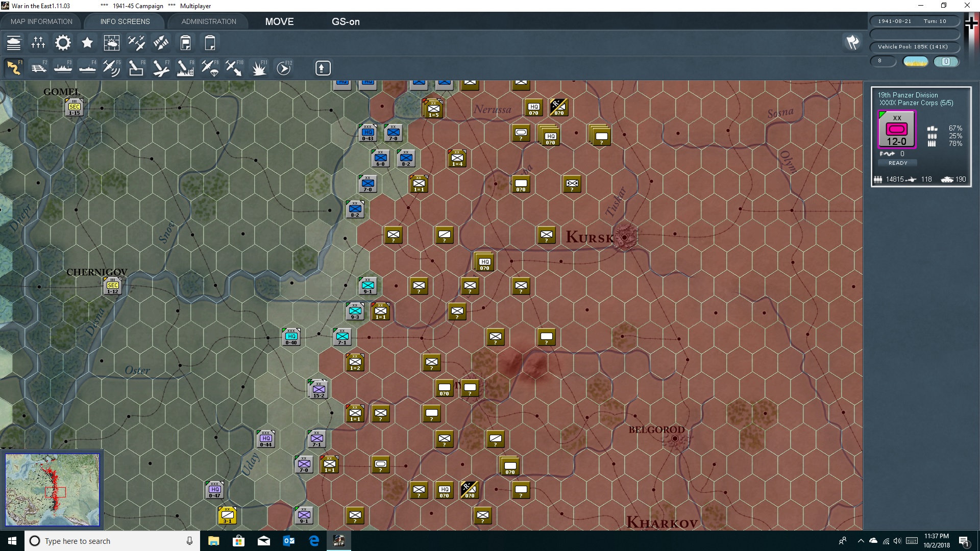The image size is (980, 551).
Task: Click the taskbar search box
Action: [x=112, y=541]
